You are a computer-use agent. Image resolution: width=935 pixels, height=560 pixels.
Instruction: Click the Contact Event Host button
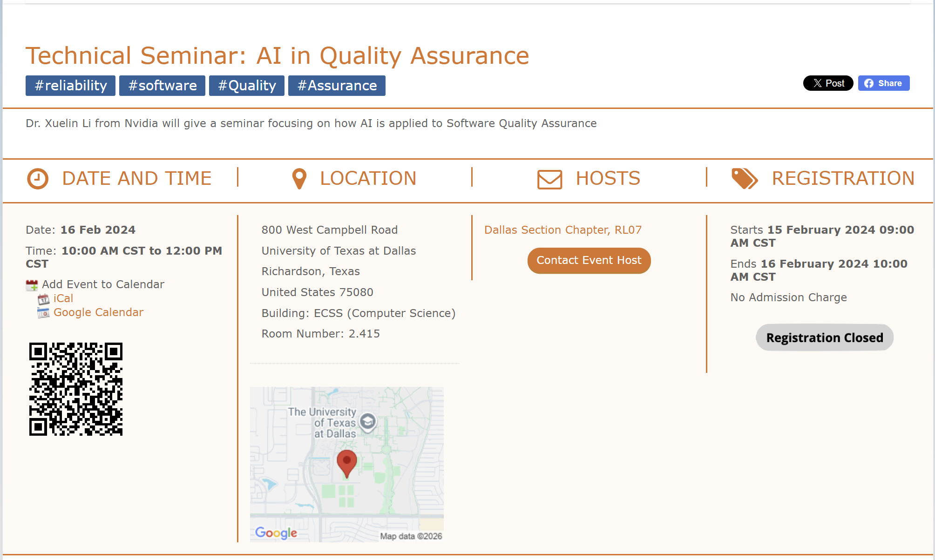coord(589,261)
